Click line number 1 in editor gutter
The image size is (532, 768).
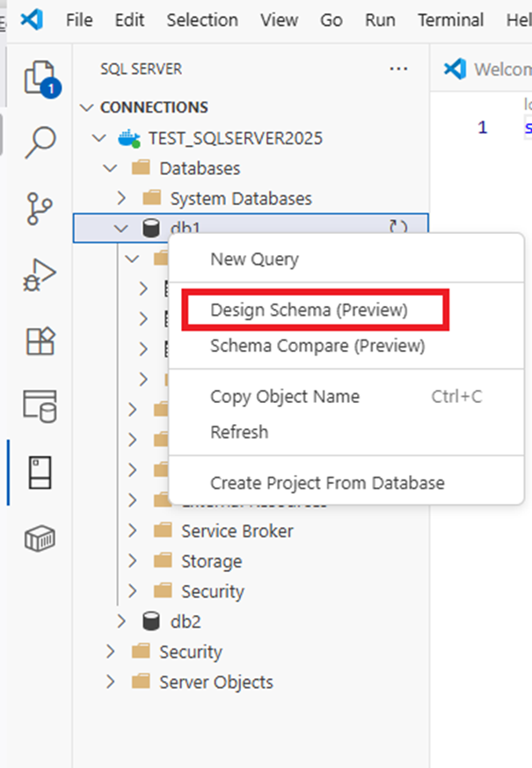(x=483, y=128)
